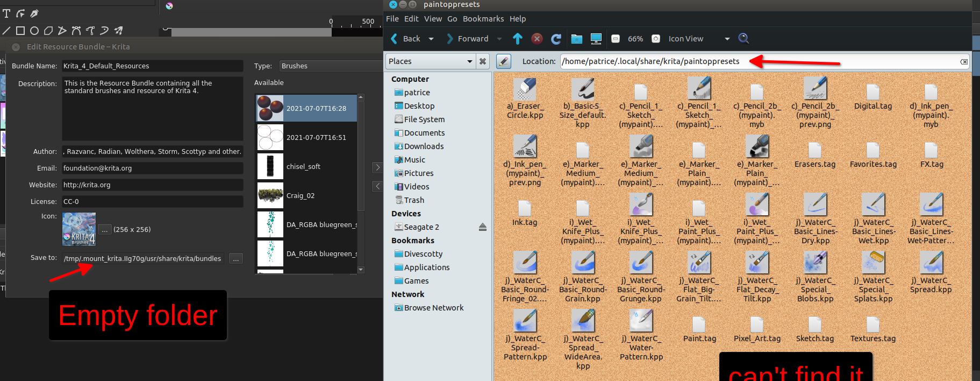Open the Computer toolbar icon
980x381 pixels.
coord(596,39)
